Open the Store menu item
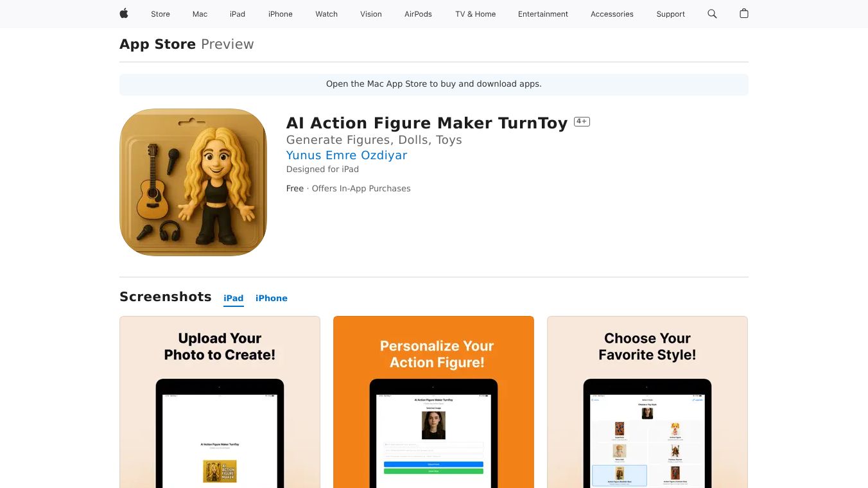This screenshot has width=868, height=488. coord(161,14)
